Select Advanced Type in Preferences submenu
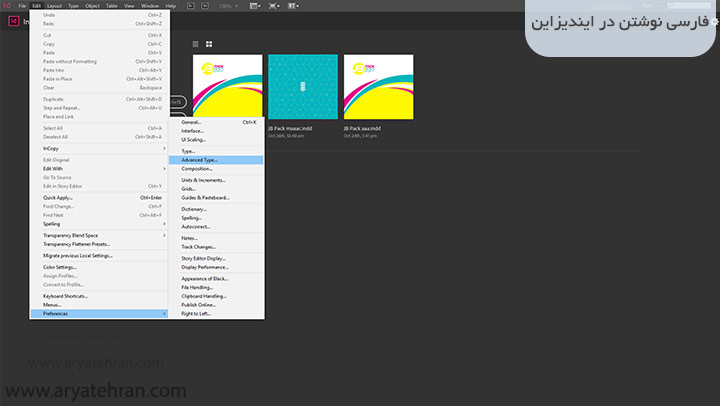 tap(217, 160)
